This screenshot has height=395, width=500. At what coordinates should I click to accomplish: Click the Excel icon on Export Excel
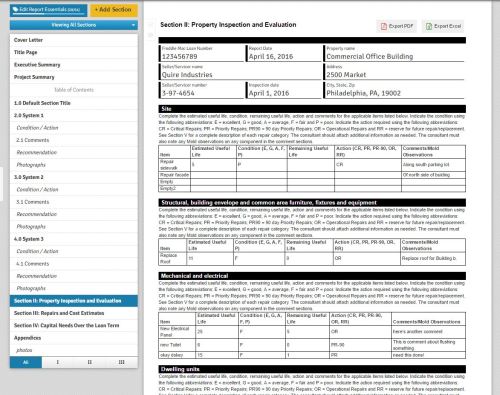pyautogui.click(x=429, y=26)
